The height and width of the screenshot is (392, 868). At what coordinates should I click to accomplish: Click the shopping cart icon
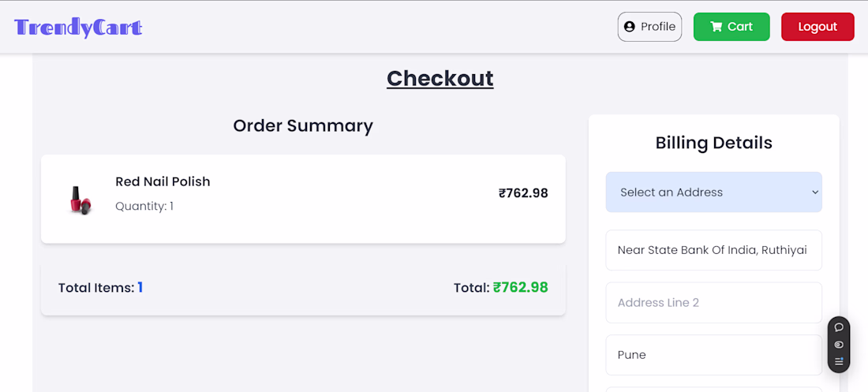pos(716,27)
